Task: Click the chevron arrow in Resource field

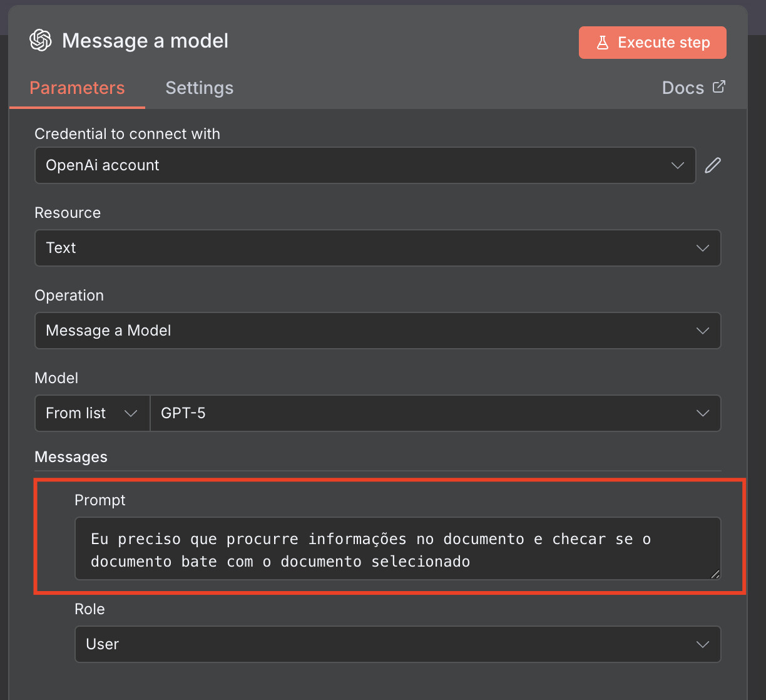Action: point(702,248)
